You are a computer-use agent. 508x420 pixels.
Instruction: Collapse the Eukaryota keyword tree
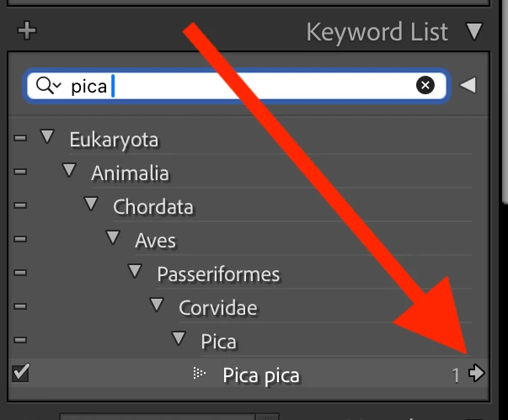47,138
